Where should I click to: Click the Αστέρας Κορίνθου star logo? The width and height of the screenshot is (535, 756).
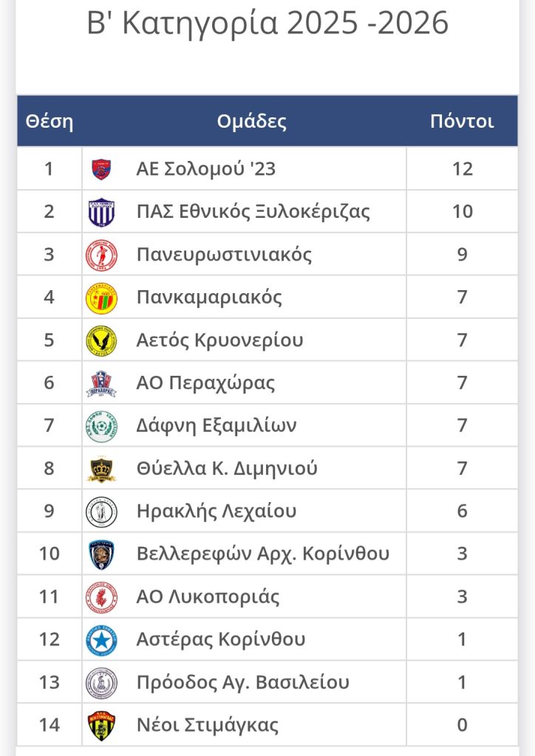tap(101, 639)
